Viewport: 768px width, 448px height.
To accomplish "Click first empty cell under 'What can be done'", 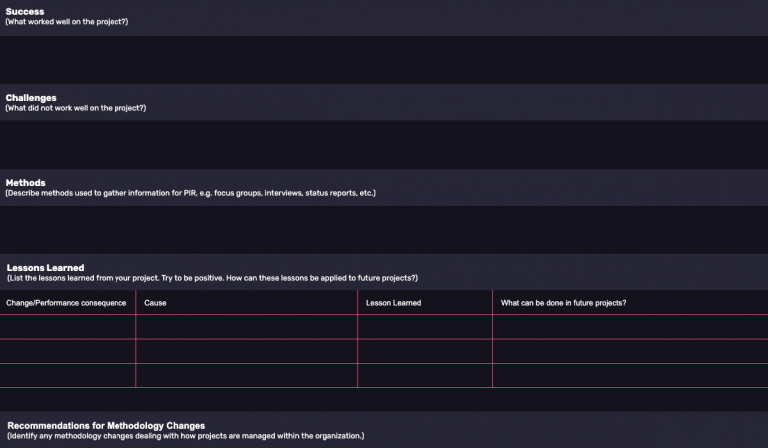I will 629,327.
